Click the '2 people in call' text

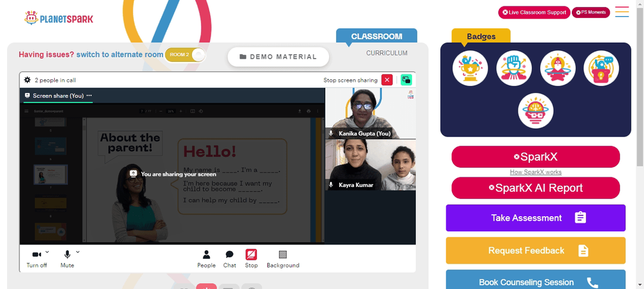point(55,80)
